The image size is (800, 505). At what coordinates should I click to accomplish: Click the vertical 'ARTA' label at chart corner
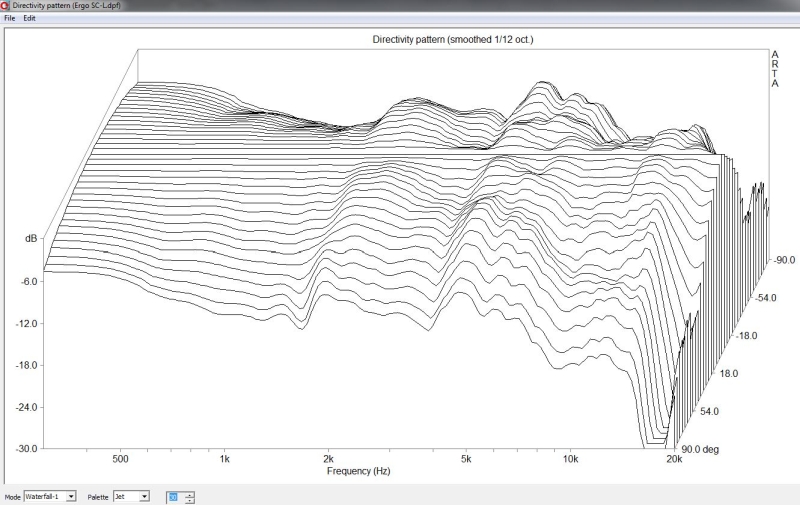775,69
